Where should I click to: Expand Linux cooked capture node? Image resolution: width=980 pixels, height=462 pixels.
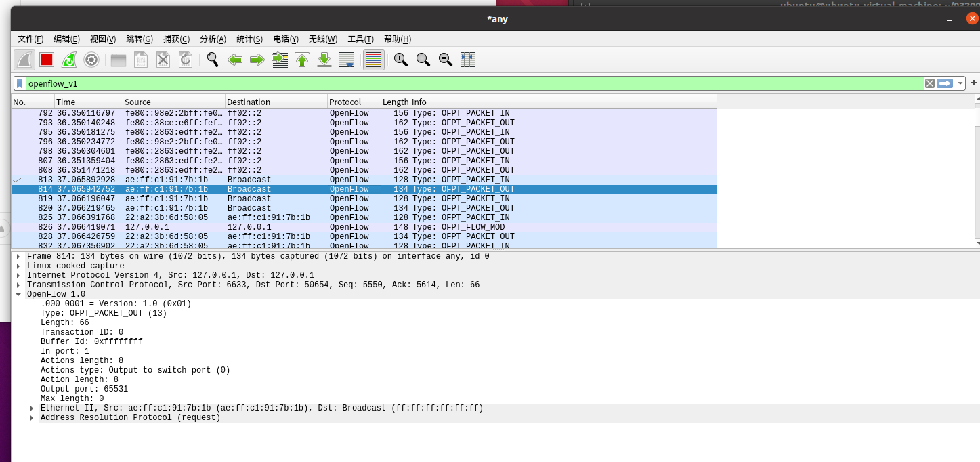[x=18, y=266]
